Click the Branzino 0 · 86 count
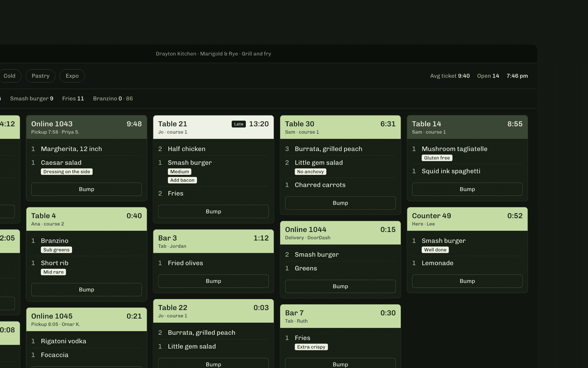The width and height of the screenshot is (588, 368). (x=113, y=99)
